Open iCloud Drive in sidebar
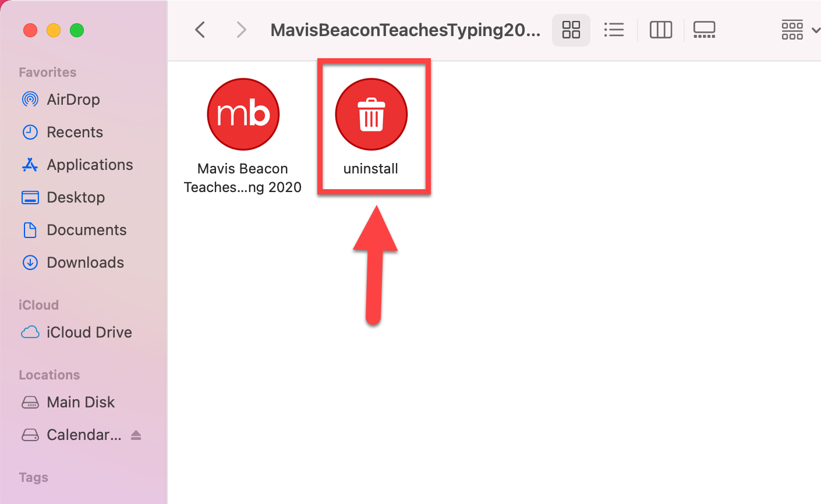 pyautogui.click(x=89, y=332)
